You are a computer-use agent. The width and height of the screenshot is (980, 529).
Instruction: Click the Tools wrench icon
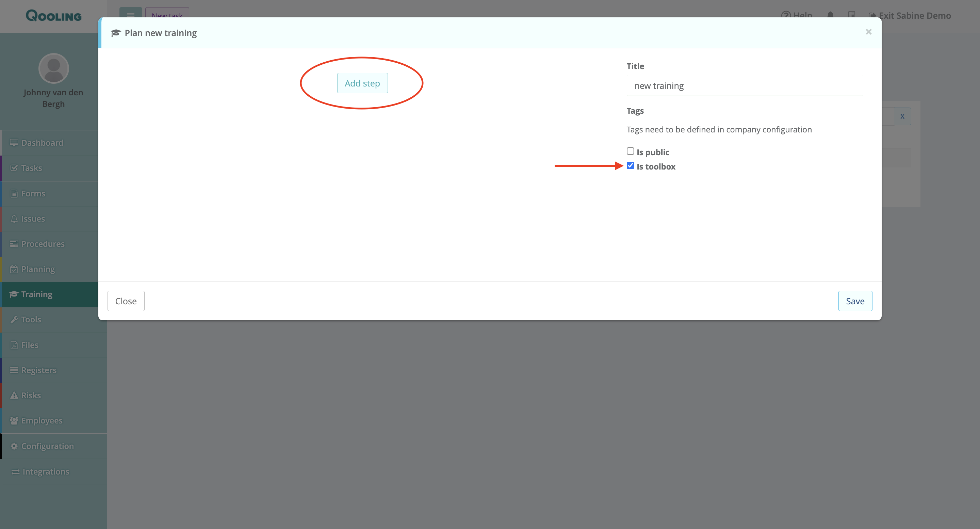(x=14, y=320)
